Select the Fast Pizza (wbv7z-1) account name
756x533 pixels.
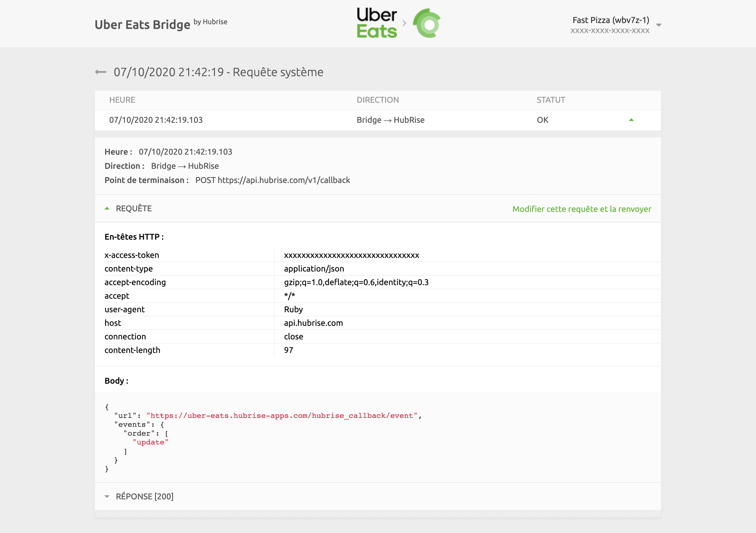tap(611, 20)
